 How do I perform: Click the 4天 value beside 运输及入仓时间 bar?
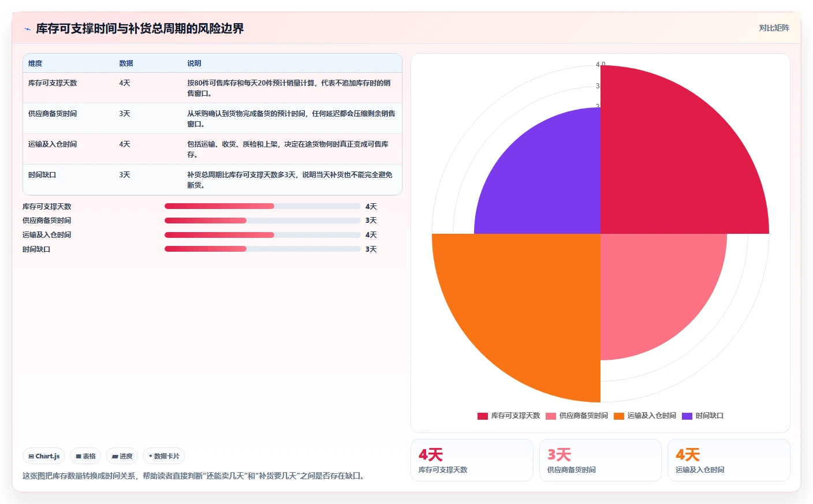pyautogui.click(x=371, y=235)
